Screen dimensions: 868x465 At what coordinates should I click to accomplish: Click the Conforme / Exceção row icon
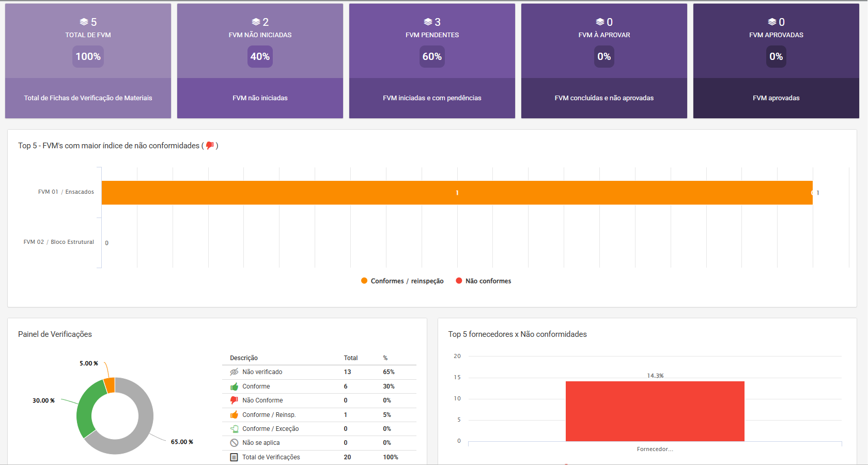(x=234, y=429)
